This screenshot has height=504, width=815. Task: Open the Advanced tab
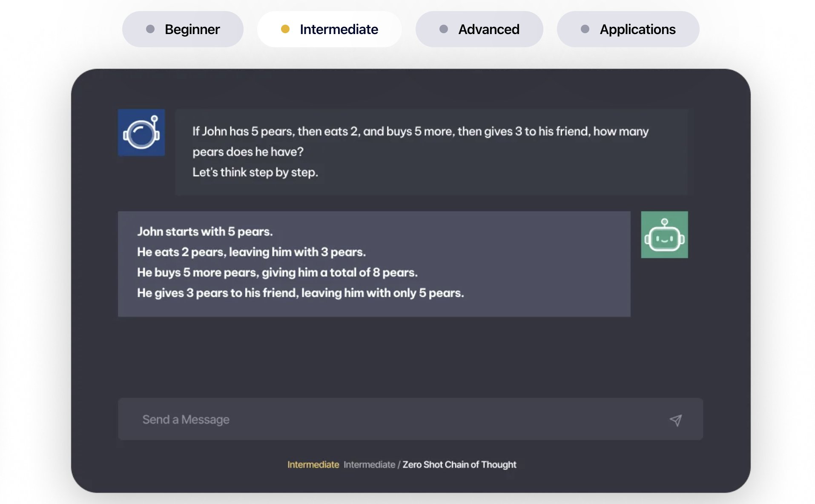coord(479,29)
